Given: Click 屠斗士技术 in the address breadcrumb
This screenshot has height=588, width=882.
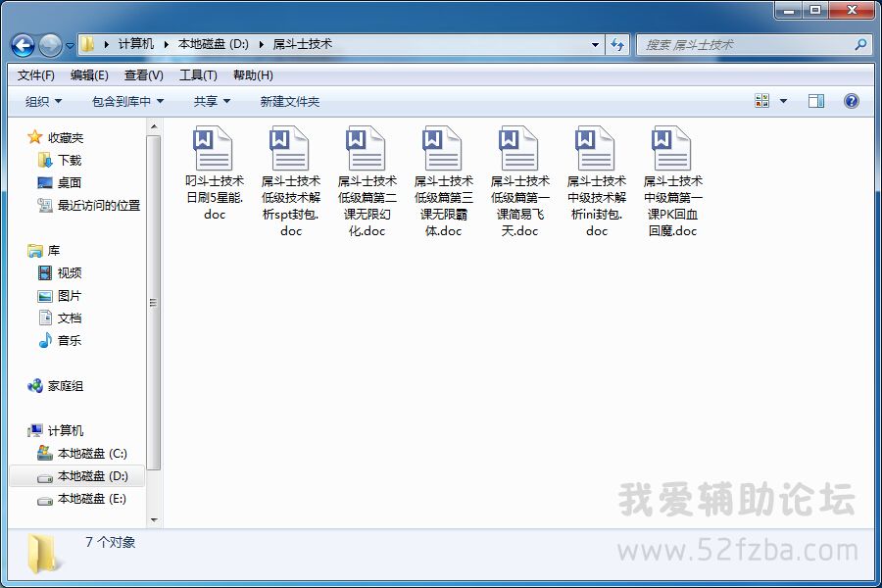Looking at the screenshot, I should 303,44.
